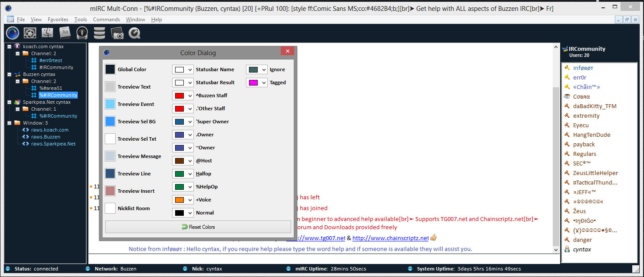Open the Aa dictionary toolbar icon
Viewport: 644px width, 277px height.
pyautogui.click(x=65, y=33)
